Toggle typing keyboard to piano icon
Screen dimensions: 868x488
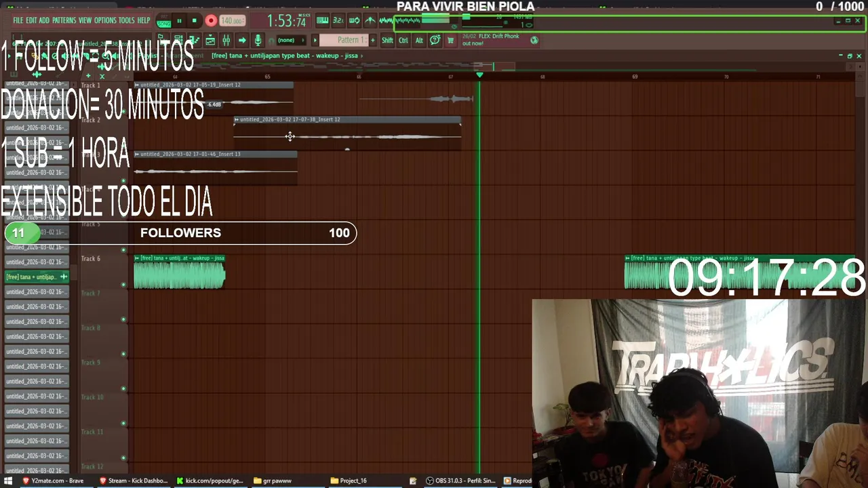[x=323, y=21]
